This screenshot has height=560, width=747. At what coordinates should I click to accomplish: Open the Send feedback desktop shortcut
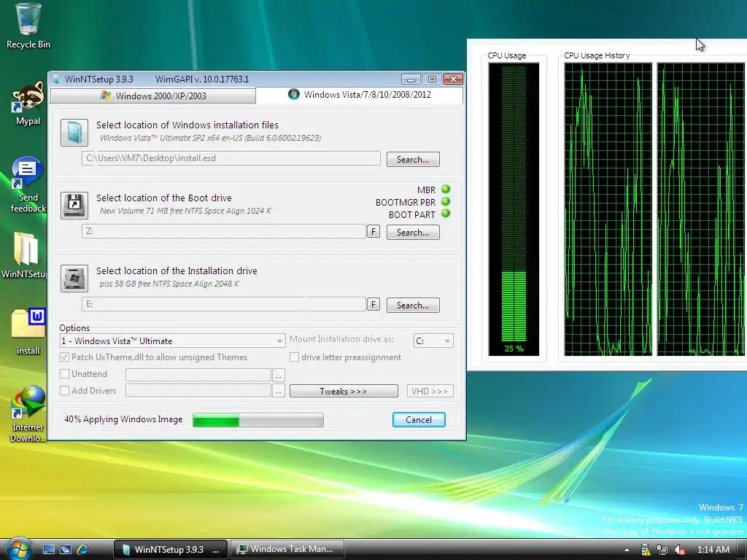[28, 184]
